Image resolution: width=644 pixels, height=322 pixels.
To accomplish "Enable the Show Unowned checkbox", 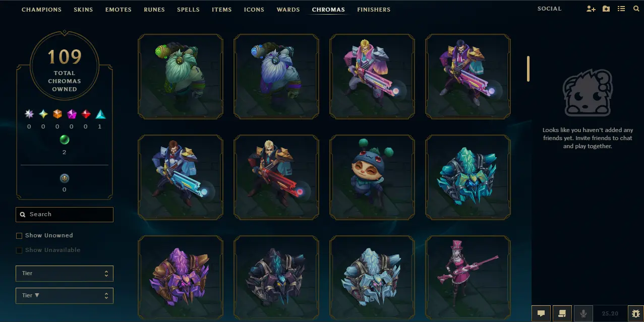I will click(x=19, y=235).
